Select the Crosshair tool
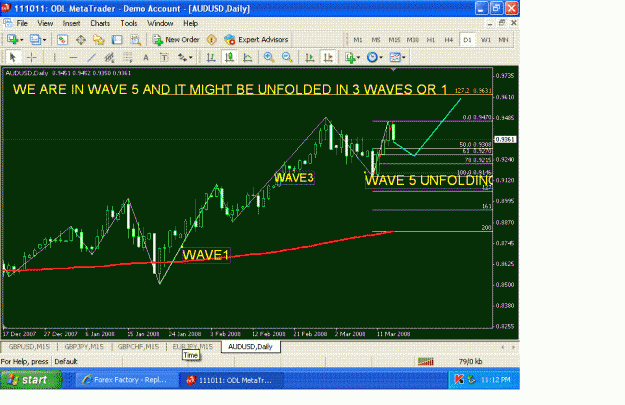This screenshot has width=625, height=405. tap(31, 57)
